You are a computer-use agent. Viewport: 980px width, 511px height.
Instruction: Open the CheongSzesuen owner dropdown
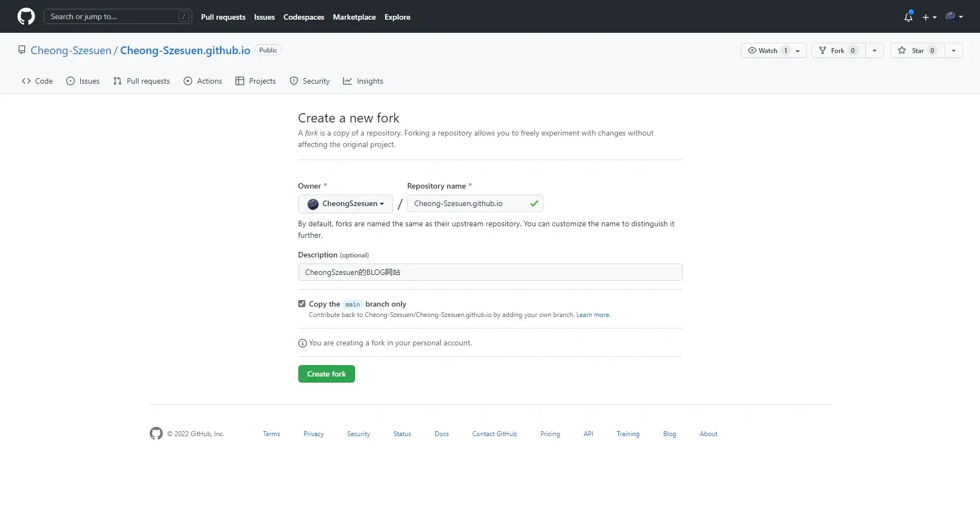pyautogui.click(x=345, y=203)
